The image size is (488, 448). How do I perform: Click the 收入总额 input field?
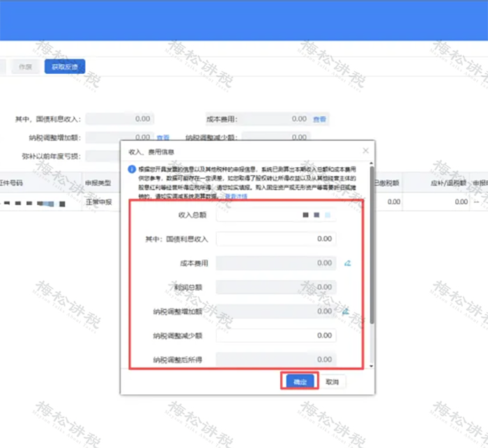[276, 215]
